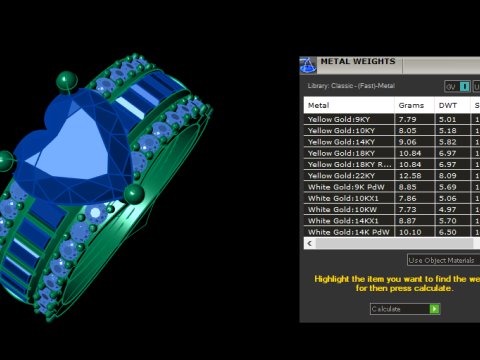Click the top prong ball above the heart stone

coord(67,81)
